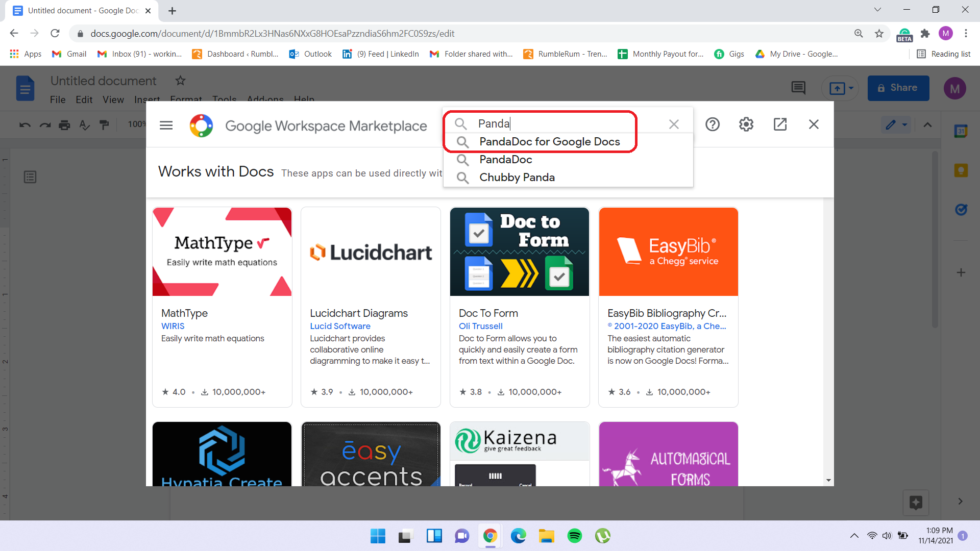Show the document outline icon
The height and width of the screenshot is (551, 980).
click(30, 177)
